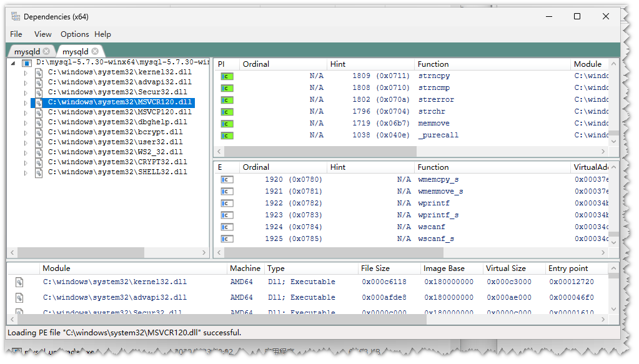Image resolution: width=639 pixels, height=364 pixels.
Task: Open the Options menu
Action: [x=74, y=34]
